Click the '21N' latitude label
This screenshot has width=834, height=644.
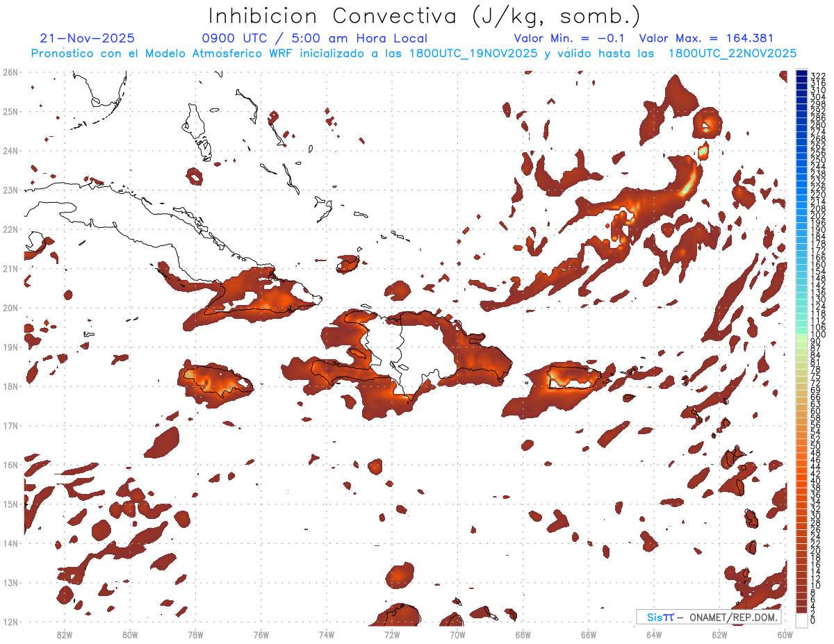(10, 268)
